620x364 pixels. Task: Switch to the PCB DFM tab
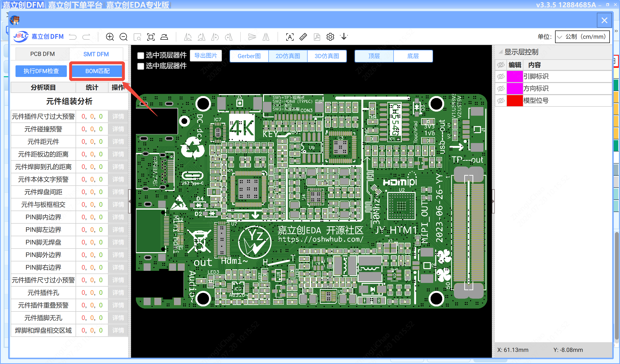point(43,54)
